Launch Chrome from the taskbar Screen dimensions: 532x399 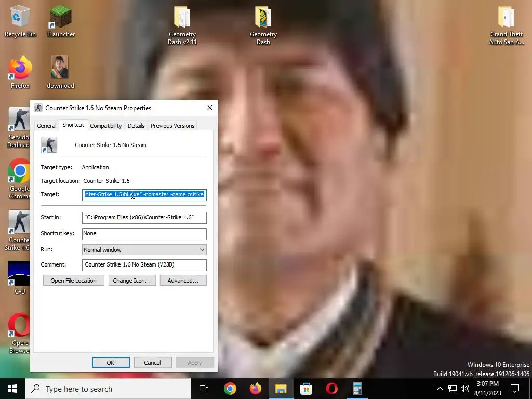pos(230,389)
